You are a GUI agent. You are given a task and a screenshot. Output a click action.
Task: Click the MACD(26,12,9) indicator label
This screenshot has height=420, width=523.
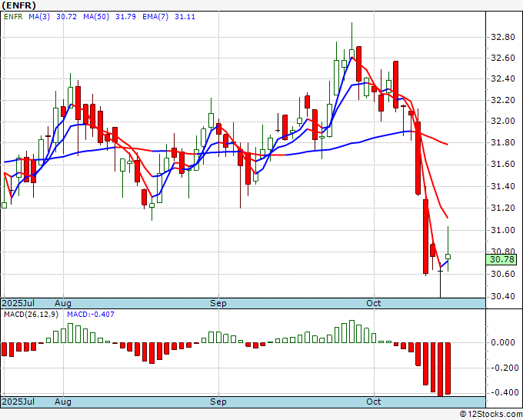point(31,315)
